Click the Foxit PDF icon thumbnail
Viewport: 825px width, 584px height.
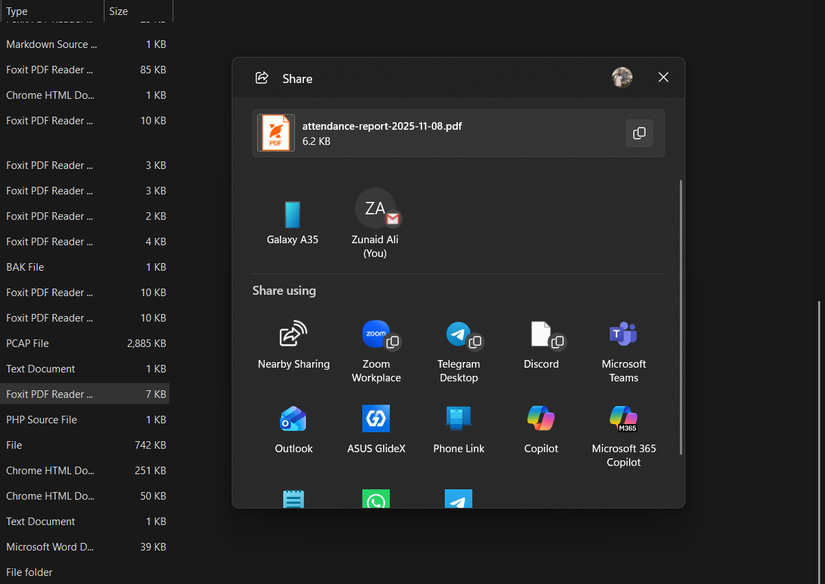[x=276, y=133]
